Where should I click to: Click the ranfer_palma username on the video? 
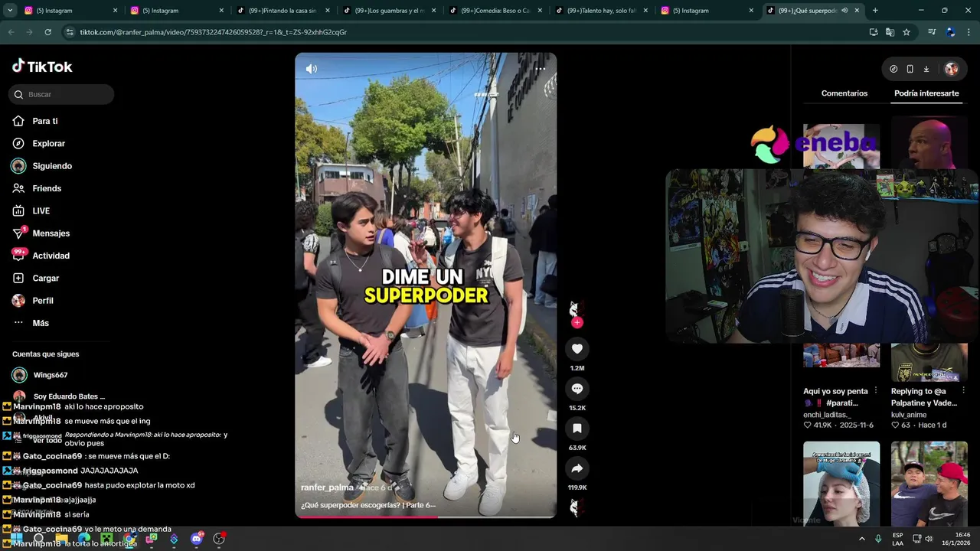point(327,487)
